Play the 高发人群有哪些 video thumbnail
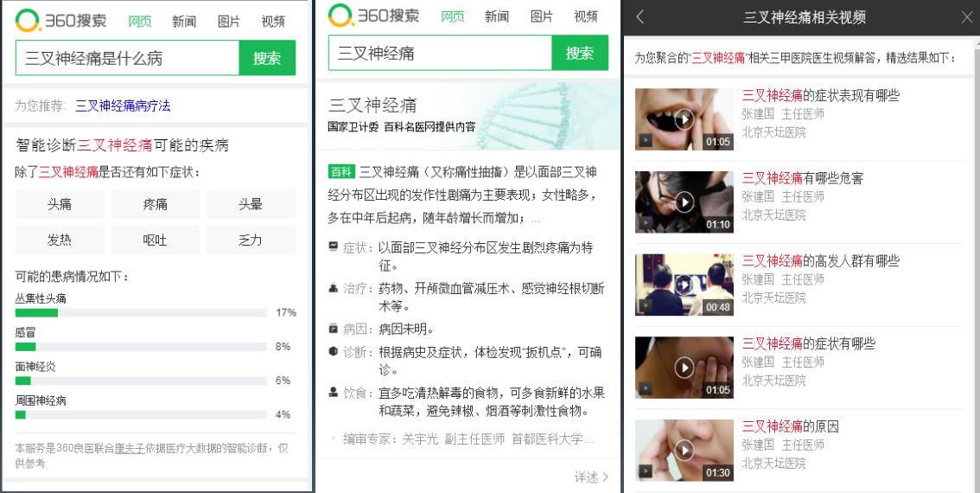This screenshot has width=980, height=493. 684,285
